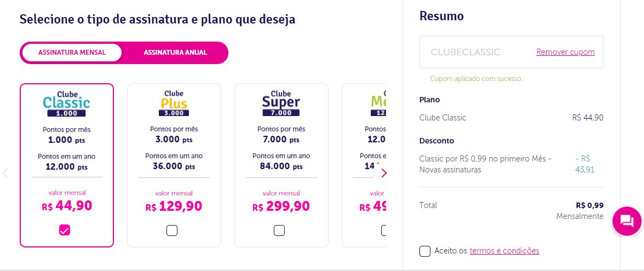This screenshot has width=644, height=271.
Task: Click the CLUBECLASSIC coupon input field
Action: [x=476, y=52]
